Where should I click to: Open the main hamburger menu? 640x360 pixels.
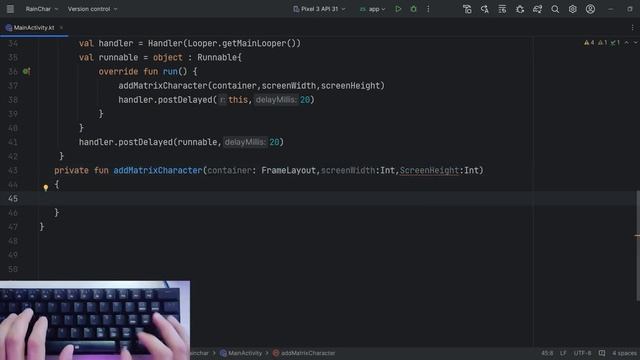(x=10, y=9)
